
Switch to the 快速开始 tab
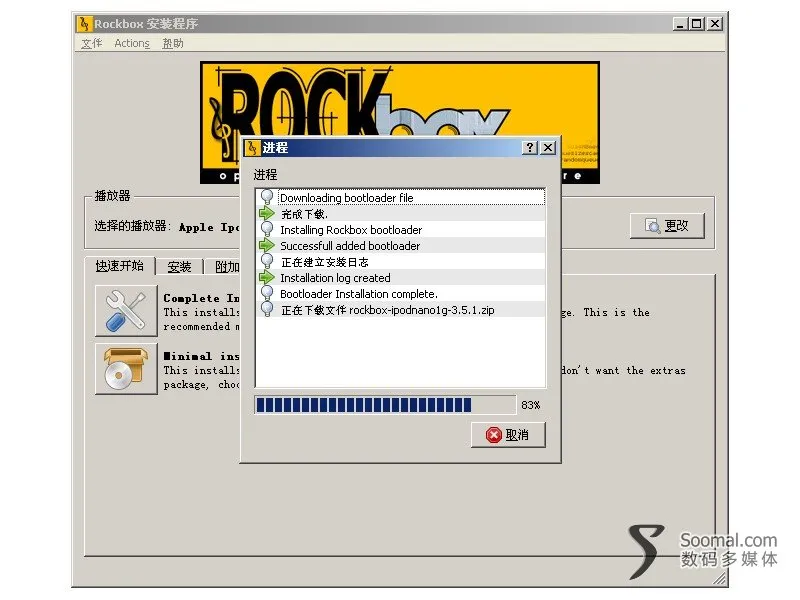[x=120, y=266]
